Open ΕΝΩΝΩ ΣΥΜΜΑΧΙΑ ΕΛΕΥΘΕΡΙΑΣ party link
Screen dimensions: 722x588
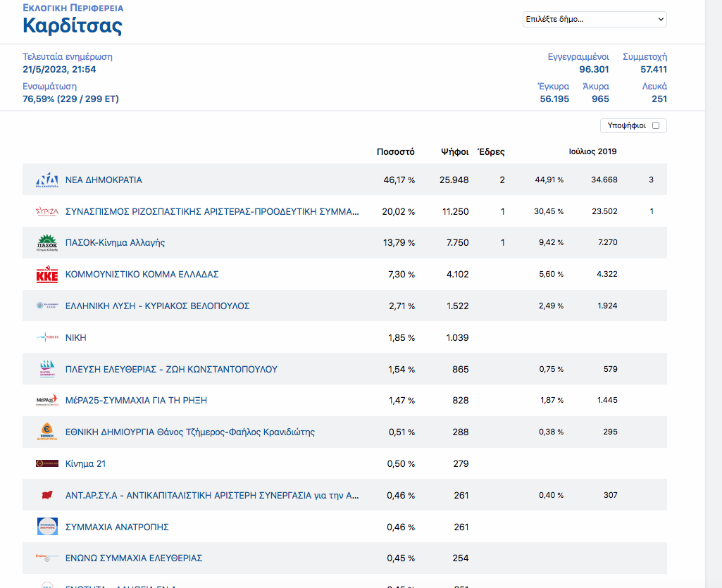click(134, 558)
